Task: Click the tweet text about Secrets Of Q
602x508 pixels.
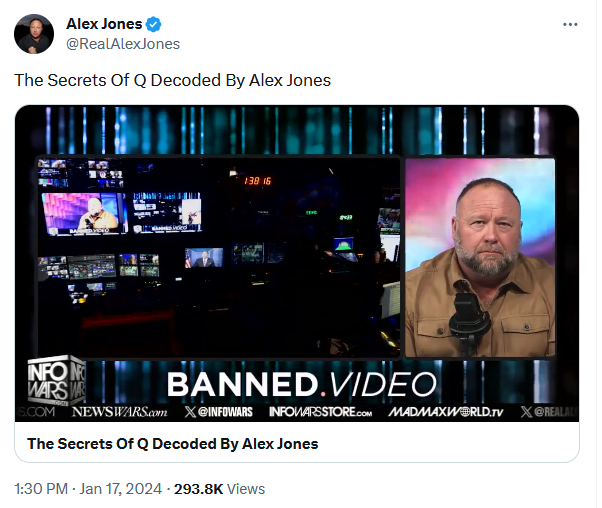Action: [172, 80]
